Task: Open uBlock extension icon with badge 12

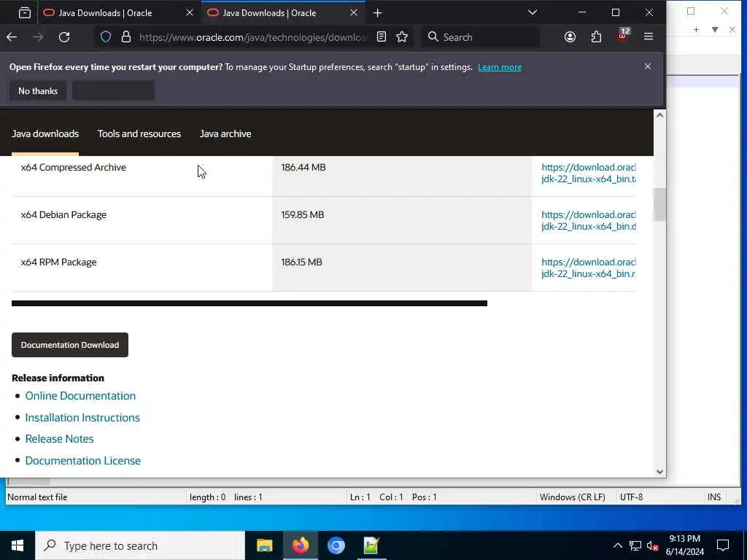Action: (623, 36)
